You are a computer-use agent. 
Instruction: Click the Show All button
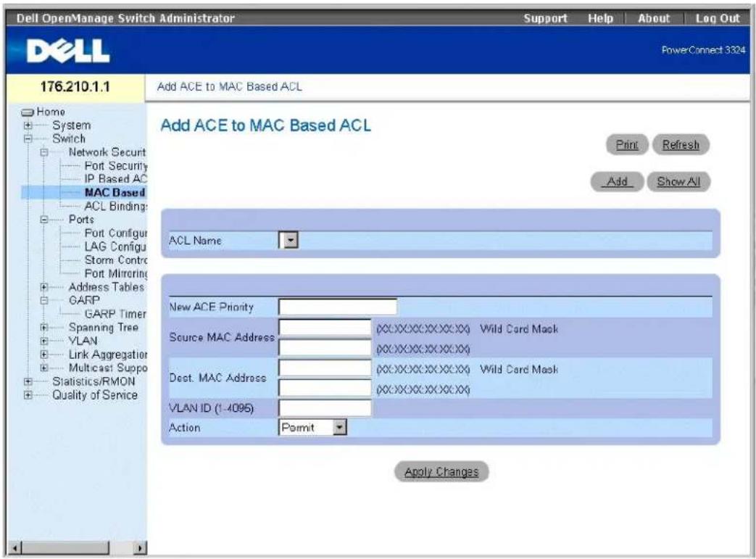pyautogui.click(x=678, y=182)
